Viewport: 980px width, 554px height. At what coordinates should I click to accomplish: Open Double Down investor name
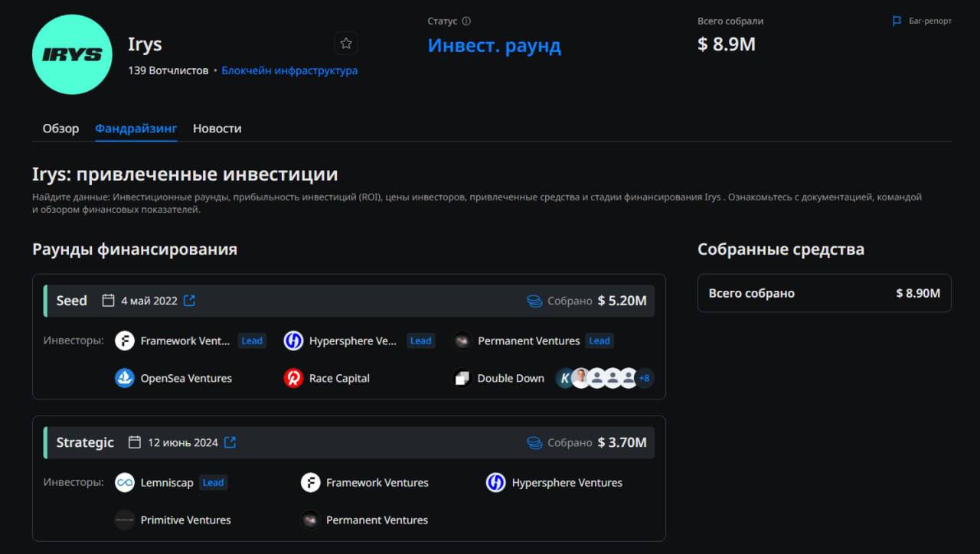pyautogui.click(x=511, y=378)
